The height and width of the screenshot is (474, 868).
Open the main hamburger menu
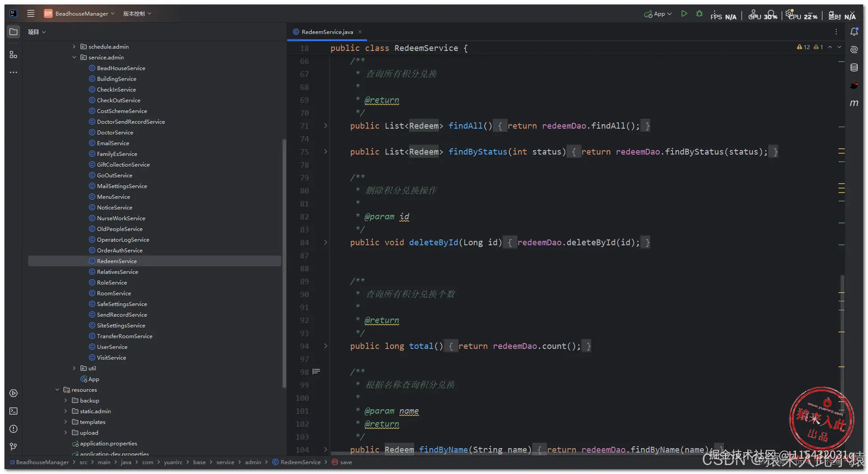point(31,13)
